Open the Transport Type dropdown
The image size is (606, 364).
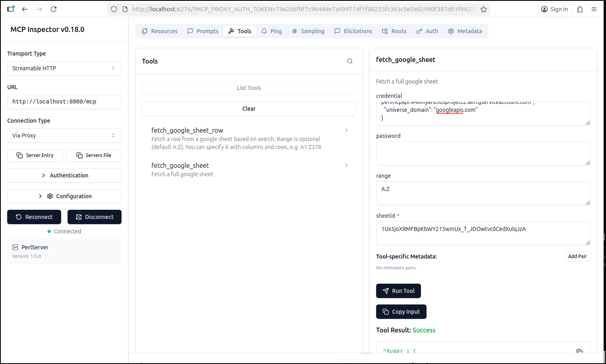tap(64, 68)
